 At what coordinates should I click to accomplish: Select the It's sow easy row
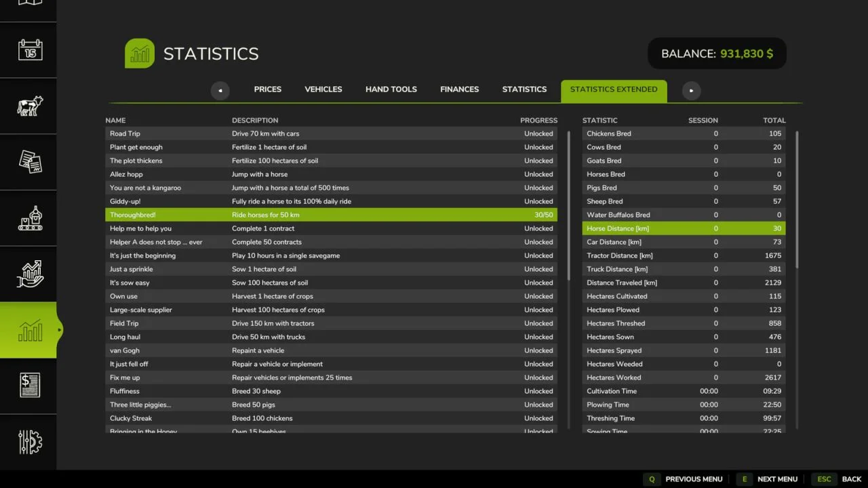click(x=331, y=283)
